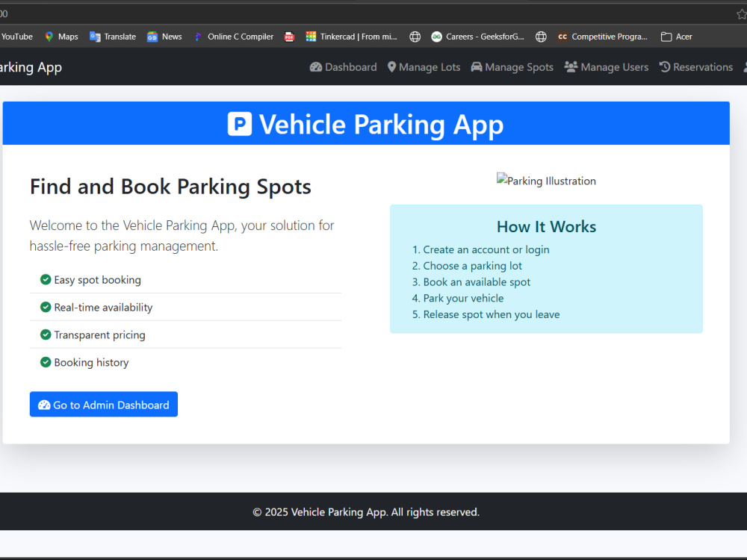Click the Easy spot booking list item
The height and width of the screenshot is (560, 747).
(x=185, y=279)
